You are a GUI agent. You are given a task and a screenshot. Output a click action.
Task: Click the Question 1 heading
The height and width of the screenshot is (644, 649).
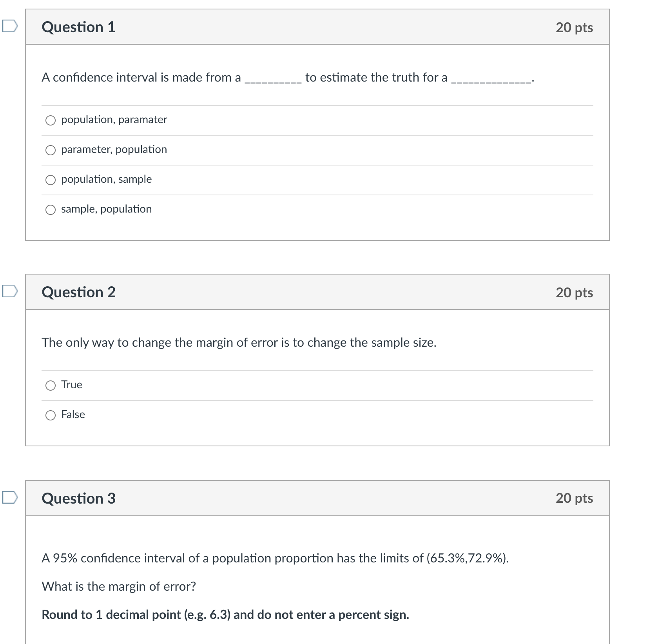pyautogui.click(x=78, y=27)
